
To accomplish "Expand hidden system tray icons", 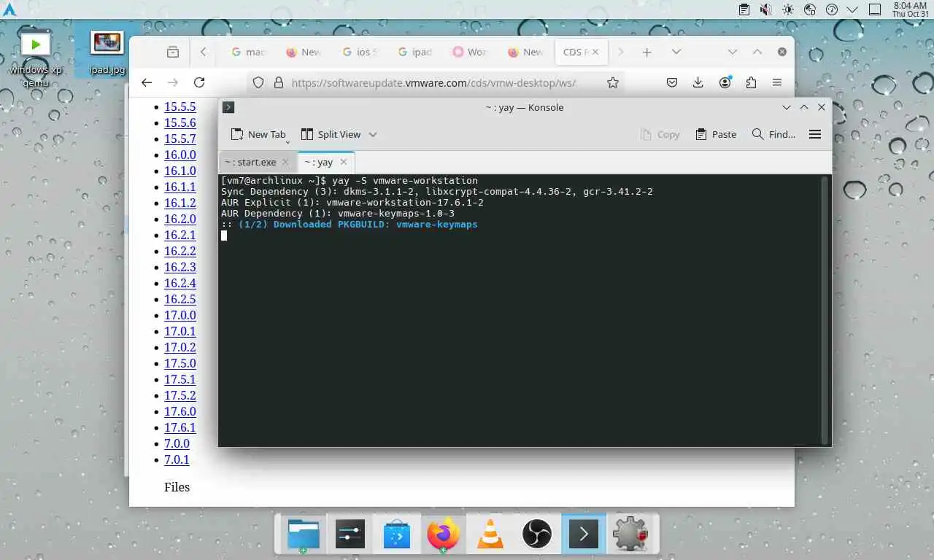I will [852, 9].
